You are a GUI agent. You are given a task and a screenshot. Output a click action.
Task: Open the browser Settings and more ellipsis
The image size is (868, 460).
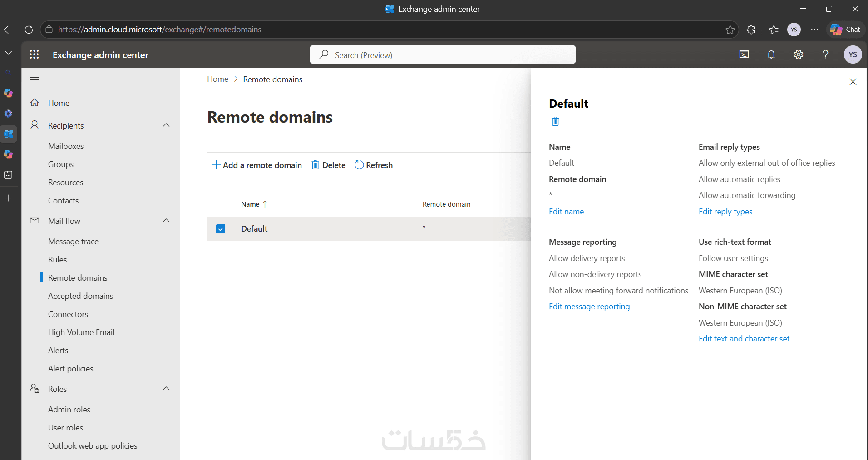pyautogui.click(x=815, y=30)
